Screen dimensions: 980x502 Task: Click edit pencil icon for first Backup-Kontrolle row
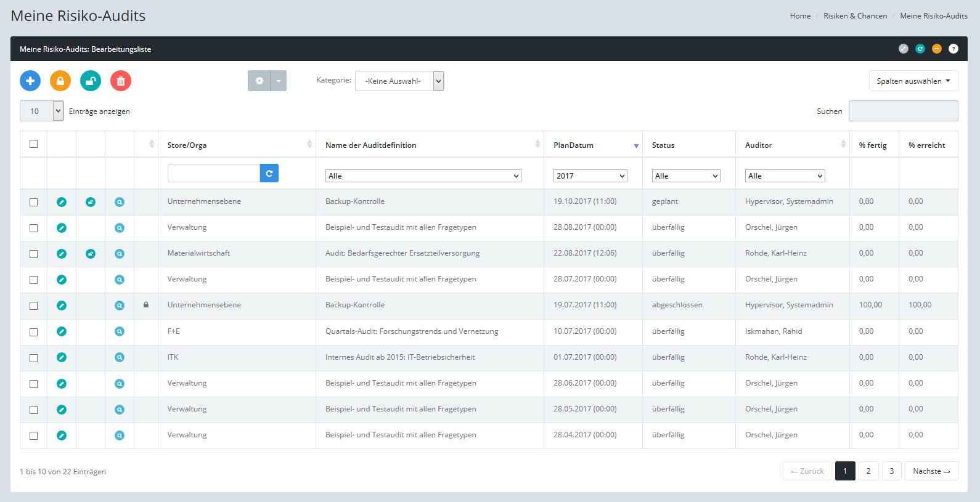click(x=62, y=202)
